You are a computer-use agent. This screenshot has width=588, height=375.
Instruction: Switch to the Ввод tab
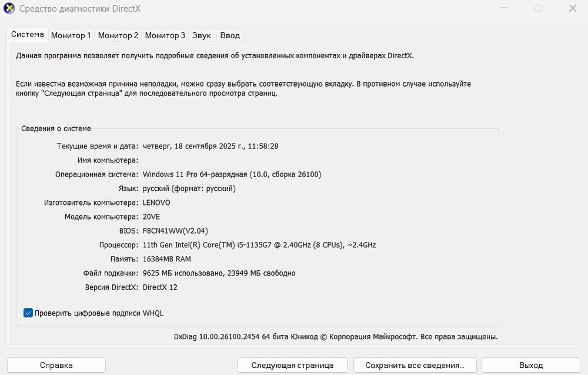point(230,35)
